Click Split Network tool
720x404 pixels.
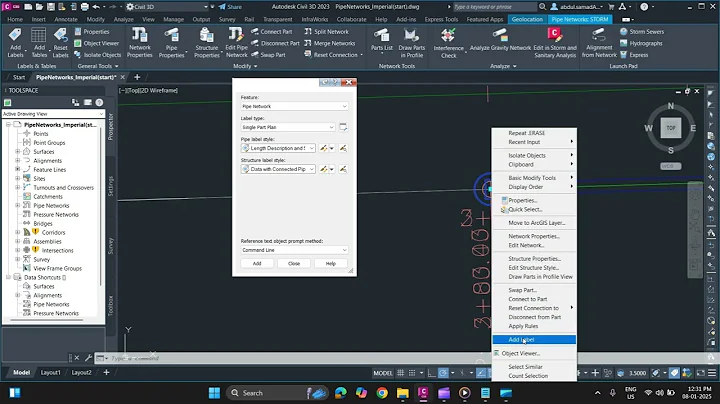(326, 32)
